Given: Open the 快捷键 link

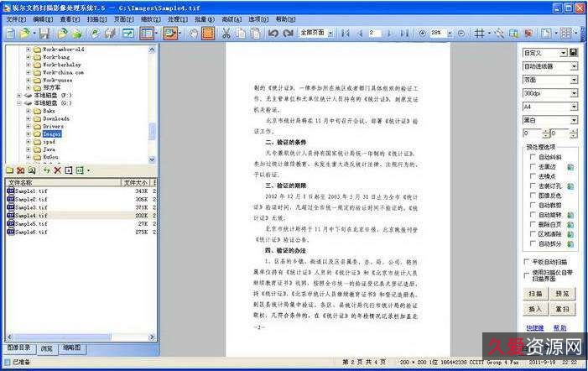Looking at the screenshot, I should pyautogui.click(x=535, y=328).
